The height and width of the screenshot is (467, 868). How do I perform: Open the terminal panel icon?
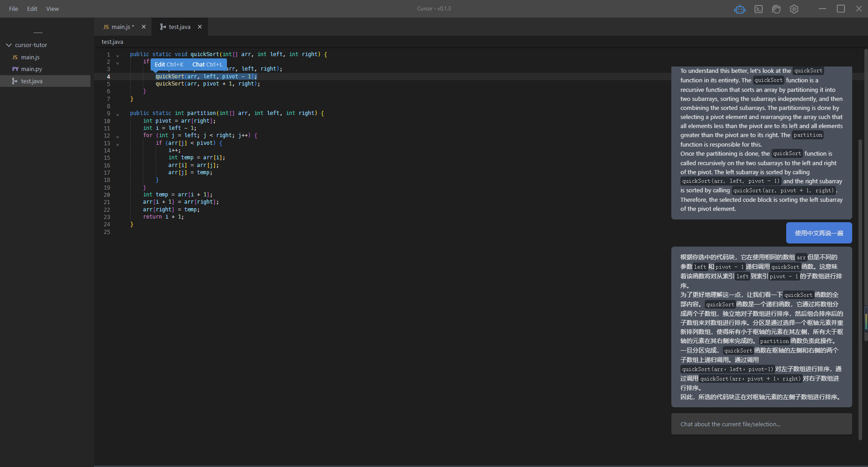[759, 9]
